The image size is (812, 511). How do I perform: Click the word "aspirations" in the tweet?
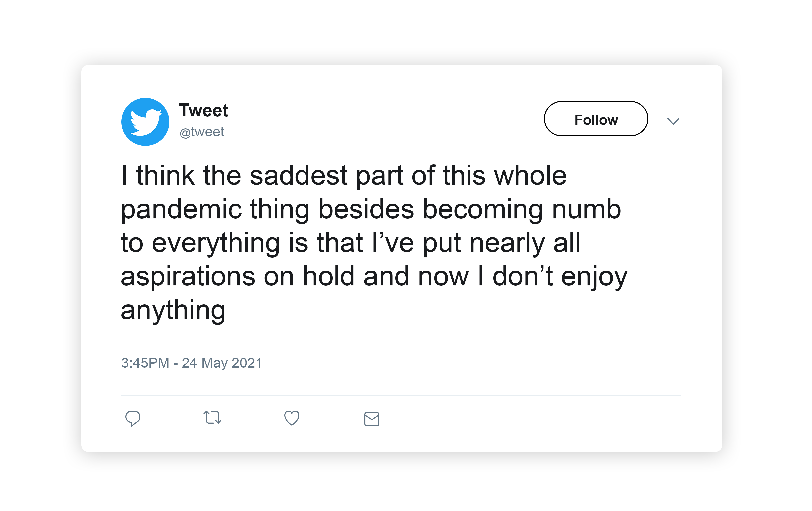point(188,276)
